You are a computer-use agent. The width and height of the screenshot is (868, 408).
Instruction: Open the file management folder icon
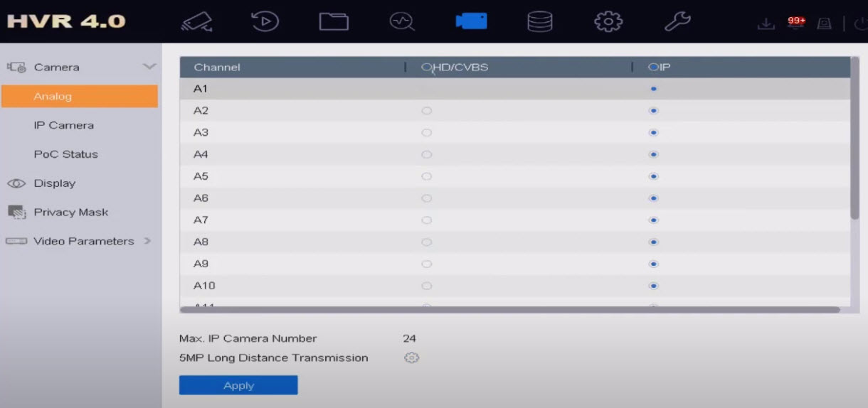[333, 22]
